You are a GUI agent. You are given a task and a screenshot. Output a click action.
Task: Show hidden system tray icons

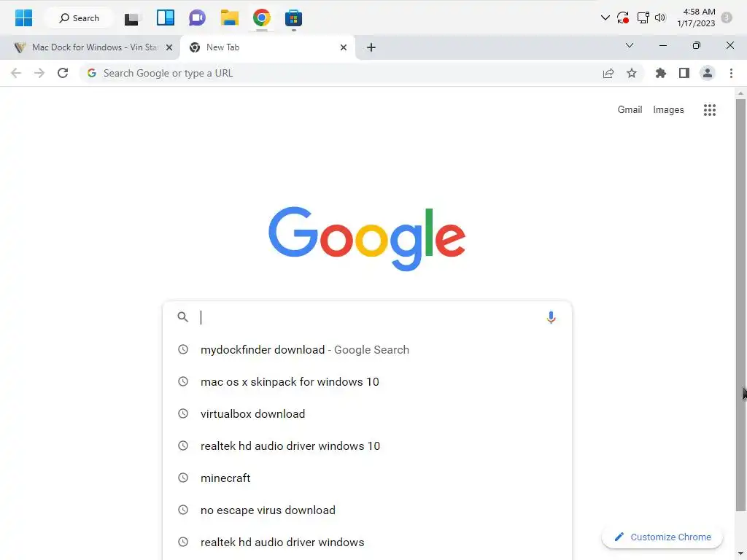click(x=605, y=18)
